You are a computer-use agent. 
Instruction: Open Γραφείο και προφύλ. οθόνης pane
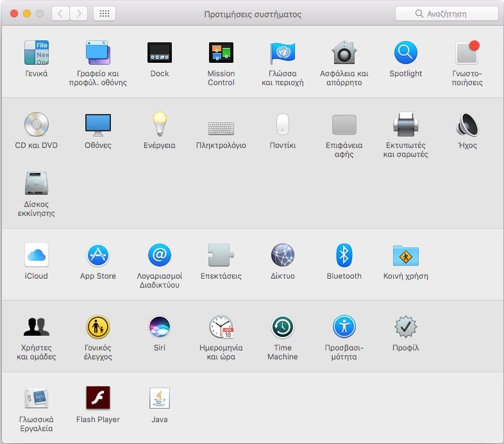coord(98,53)
